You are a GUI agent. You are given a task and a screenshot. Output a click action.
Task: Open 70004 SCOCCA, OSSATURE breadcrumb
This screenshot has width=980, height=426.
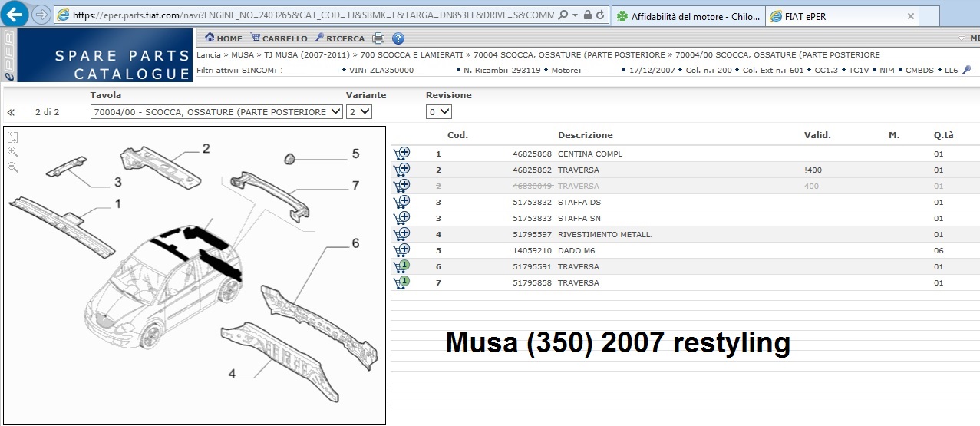pyautogui.click(x=570, y=55)
